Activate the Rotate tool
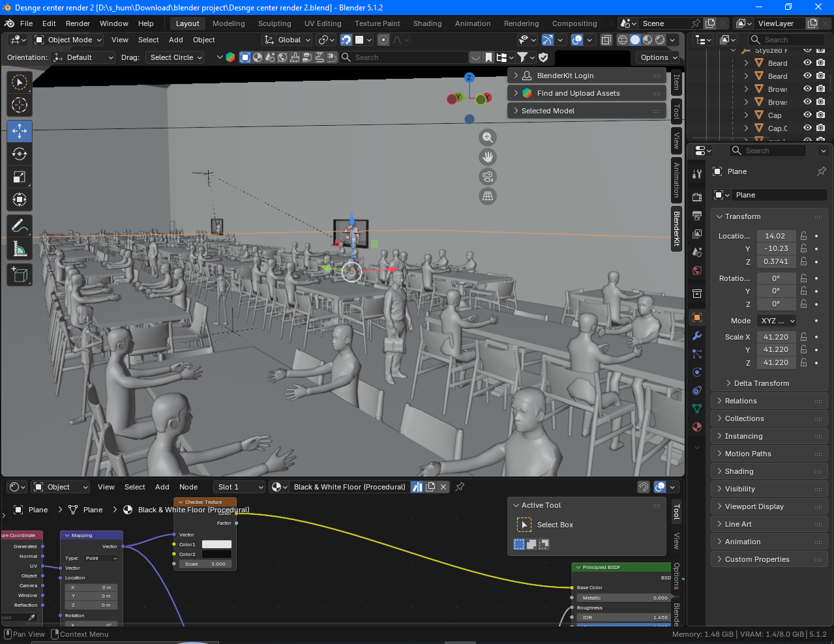 click(20, 154)
